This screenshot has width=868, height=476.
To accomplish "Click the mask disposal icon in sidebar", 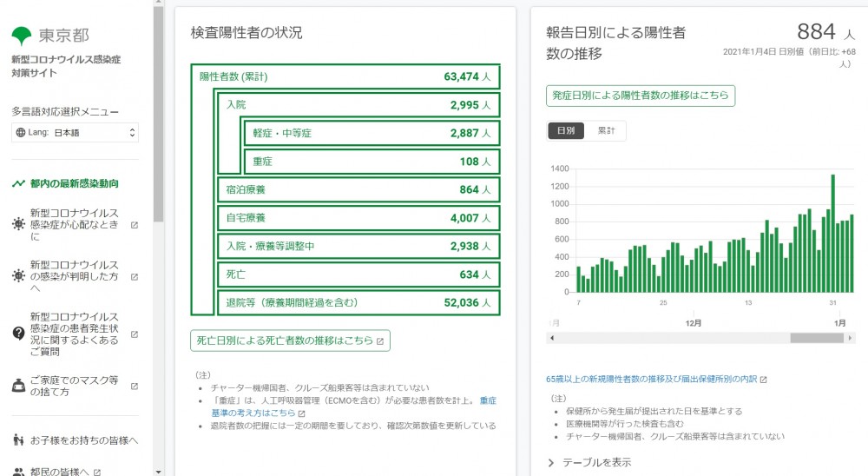I will pos(18,386).
